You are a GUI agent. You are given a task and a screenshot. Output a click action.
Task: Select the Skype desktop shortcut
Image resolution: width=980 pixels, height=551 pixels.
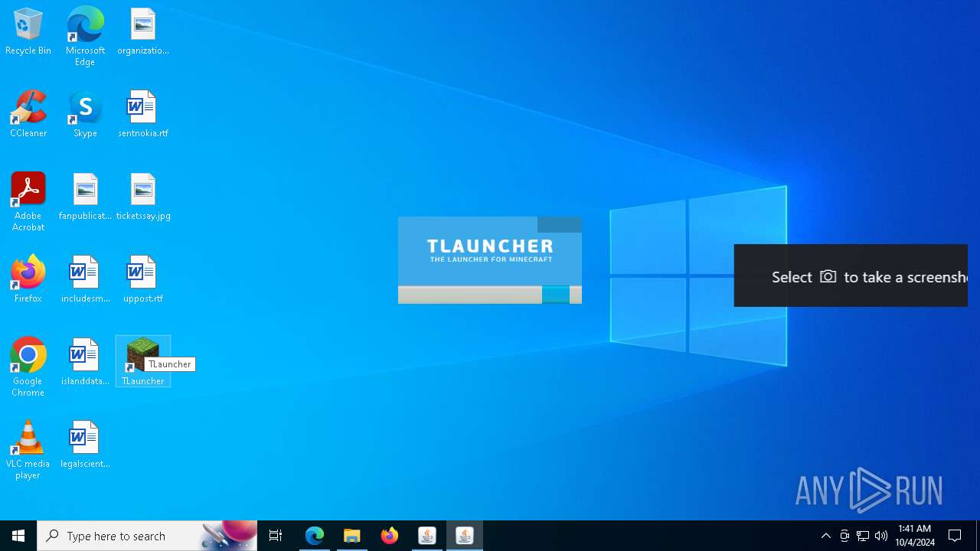click(x=85, y=115)
